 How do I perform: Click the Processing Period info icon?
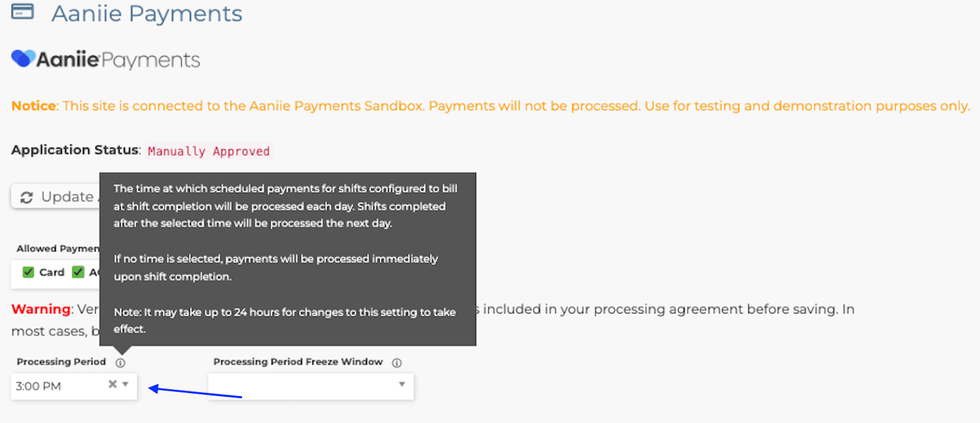tap(121, 363)
